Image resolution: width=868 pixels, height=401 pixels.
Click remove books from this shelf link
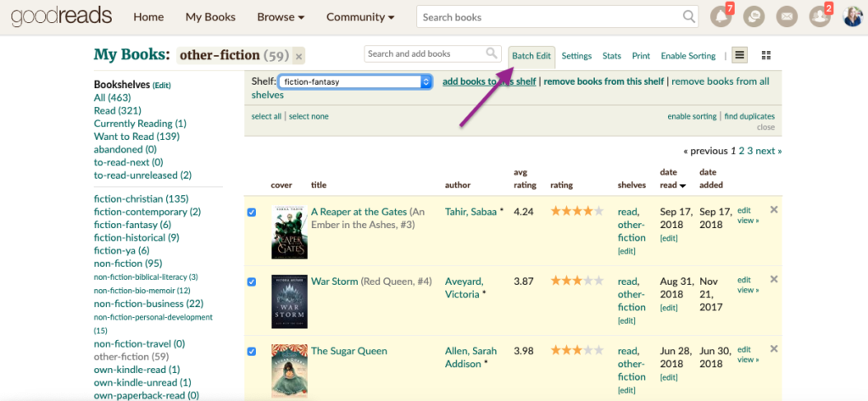pos(604,81)
